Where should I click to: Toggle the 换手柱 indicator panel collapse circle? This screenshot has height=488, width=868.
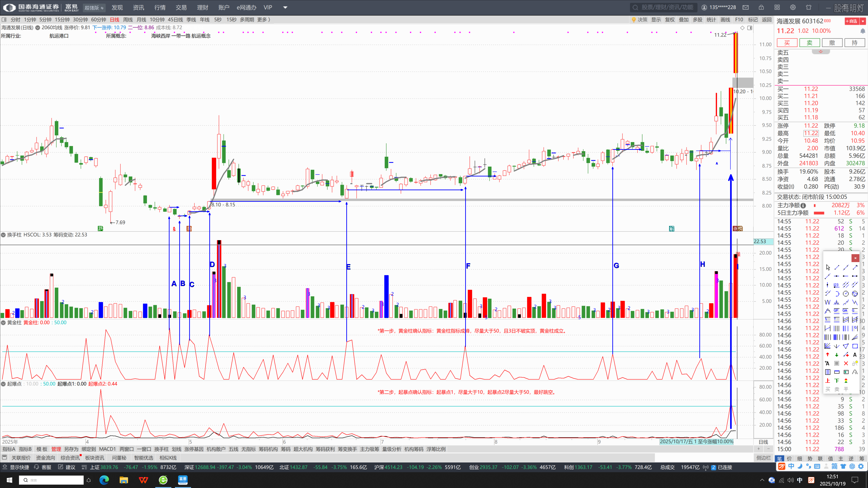(3, 235)
